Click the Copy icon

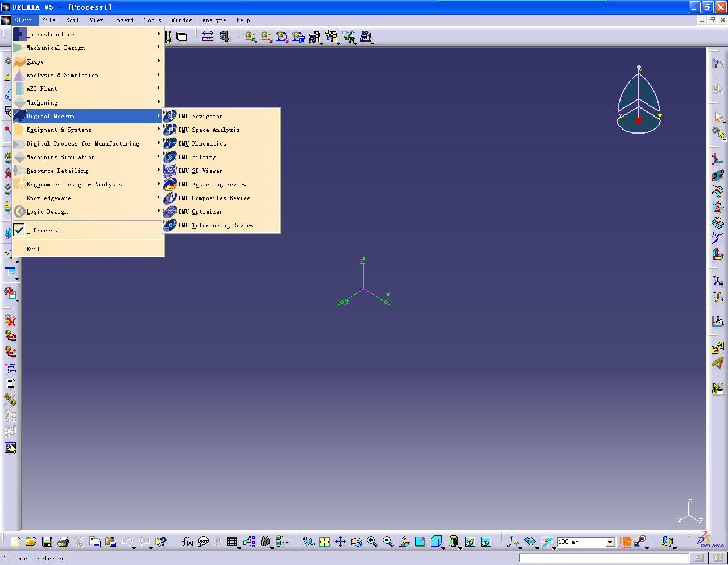point(95,542)
